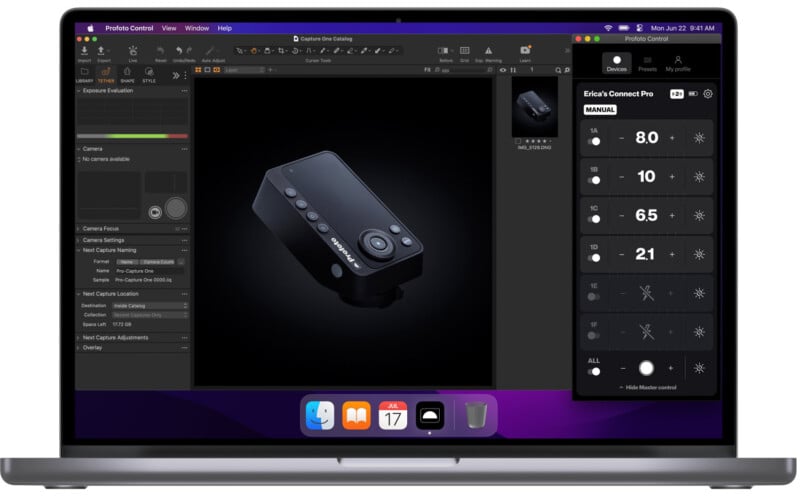Toggle the ALL master switch
This screenshot has width=800, height=496.
(594, 372)
